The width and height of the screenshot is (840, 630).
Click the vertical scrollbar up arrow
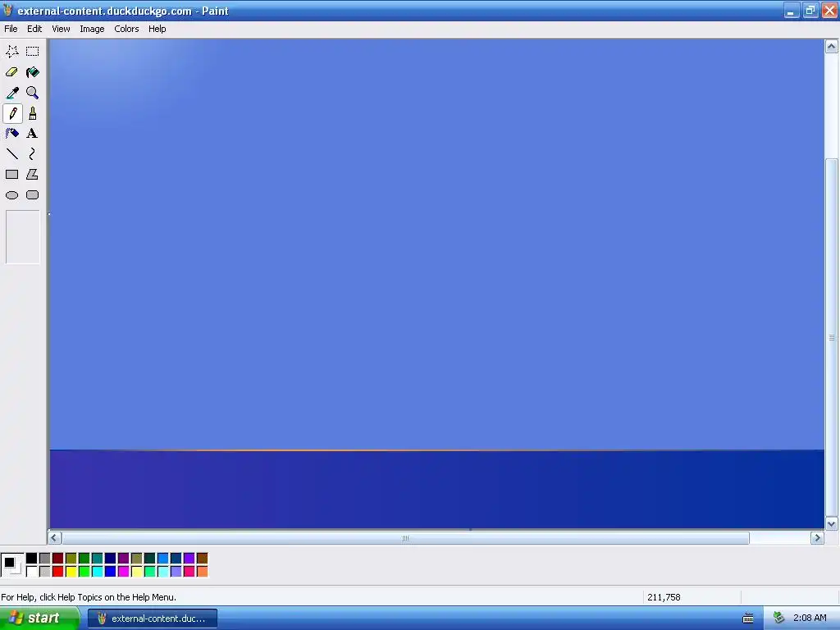tap(832, 47)
